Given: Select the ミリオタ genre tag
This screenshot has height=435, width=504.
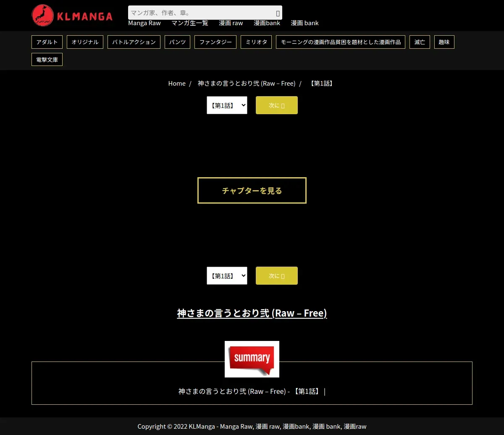Looking at the screenshot, I should click(256, 42).
